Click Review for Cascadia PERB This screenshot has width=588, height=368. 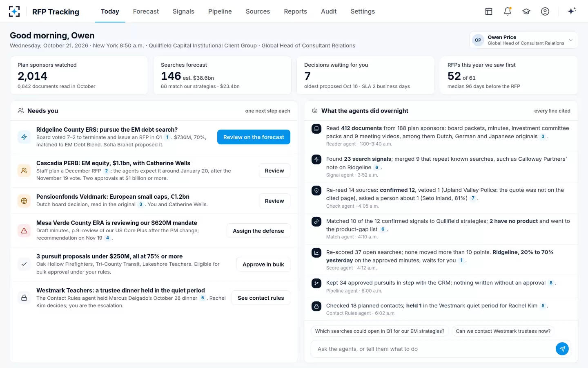pos(274,171)
